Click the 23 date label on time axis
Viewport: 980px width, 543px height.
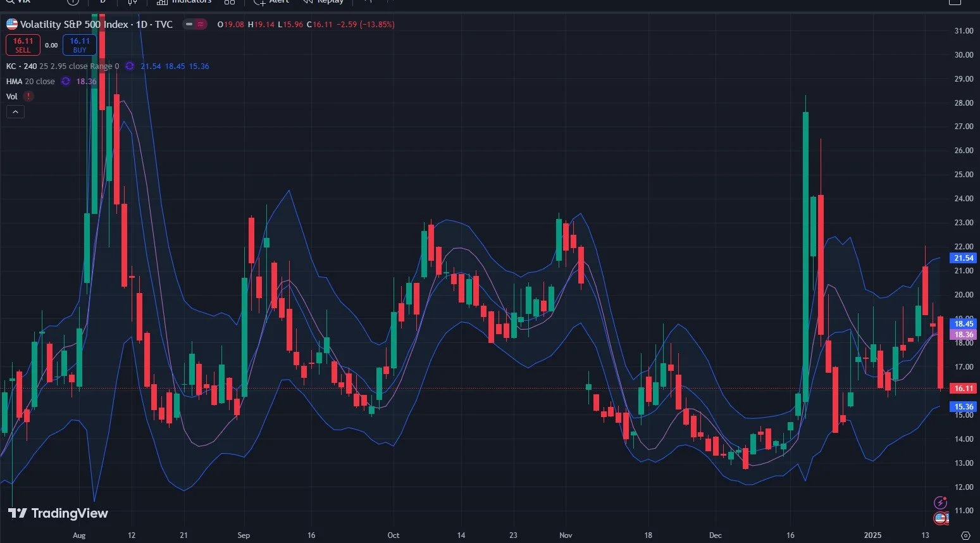pyautogui.click(x=513, y=535)
